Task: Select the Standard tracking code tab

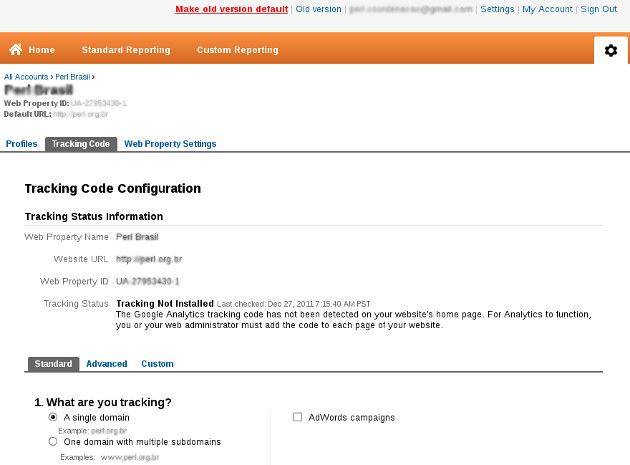Action: (x=53, y=364)
